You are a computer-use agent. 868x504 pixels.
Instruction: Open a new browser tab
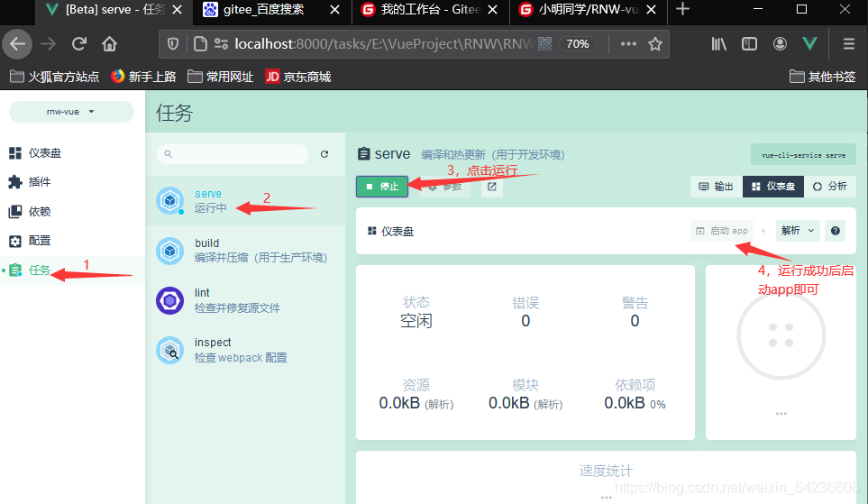(682, 9)
